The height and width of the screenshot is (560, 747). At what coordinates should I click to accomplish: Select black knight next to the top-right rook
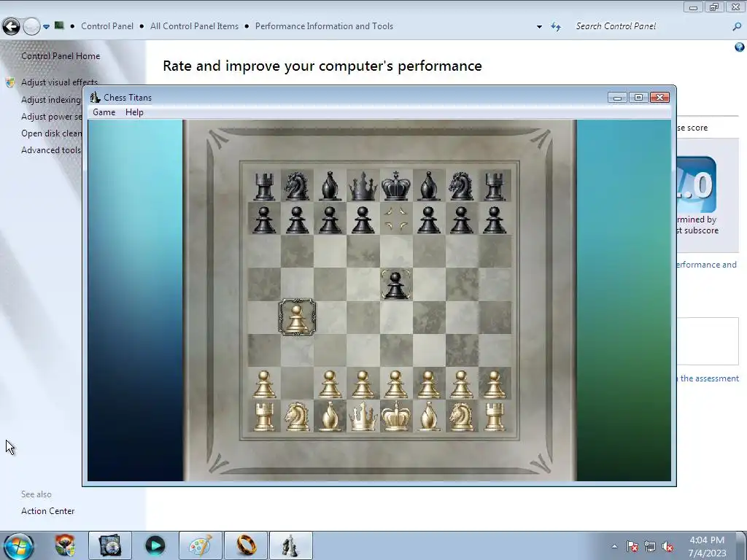click(461, 186)
